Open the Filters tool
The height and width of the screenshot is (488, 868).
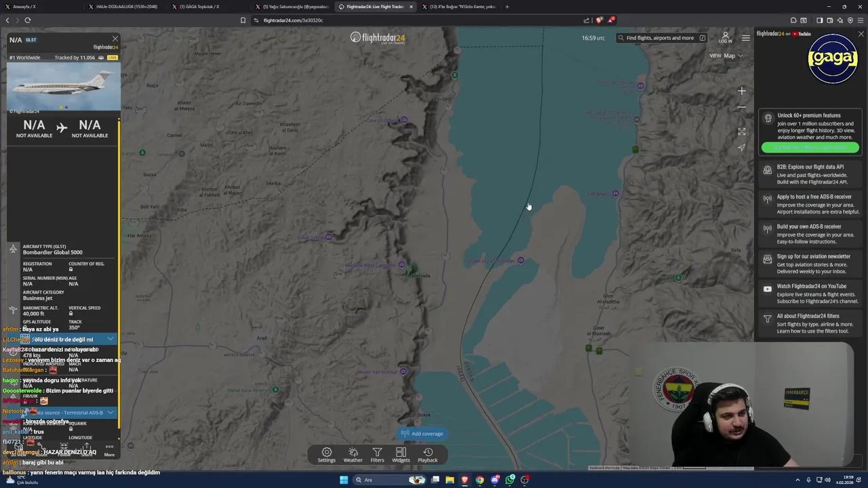click(377, 455)
